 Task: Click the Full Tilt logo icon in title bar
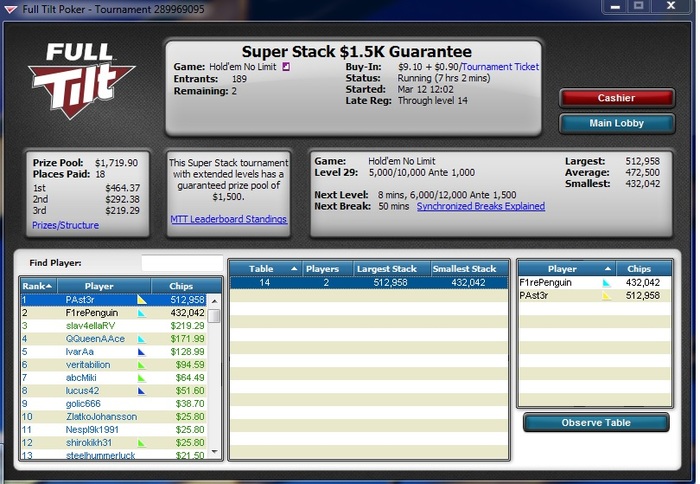pyautogui.click(x=11, y=9)
